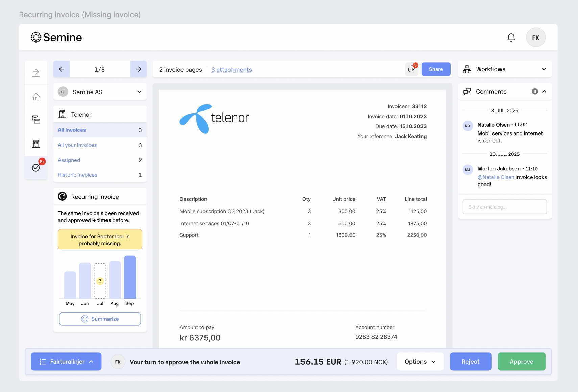Click the Semine logo
578x392 pixels.
[x=56, y=38]
